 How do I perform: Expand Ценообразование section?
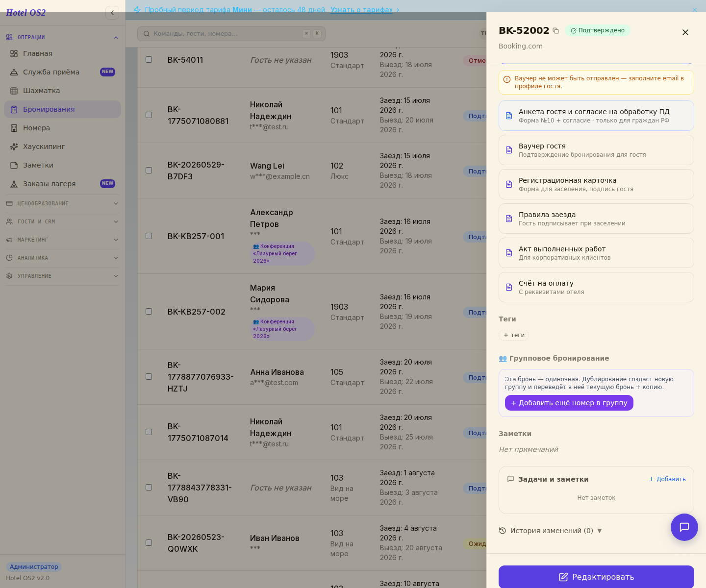tap(62, 203)
